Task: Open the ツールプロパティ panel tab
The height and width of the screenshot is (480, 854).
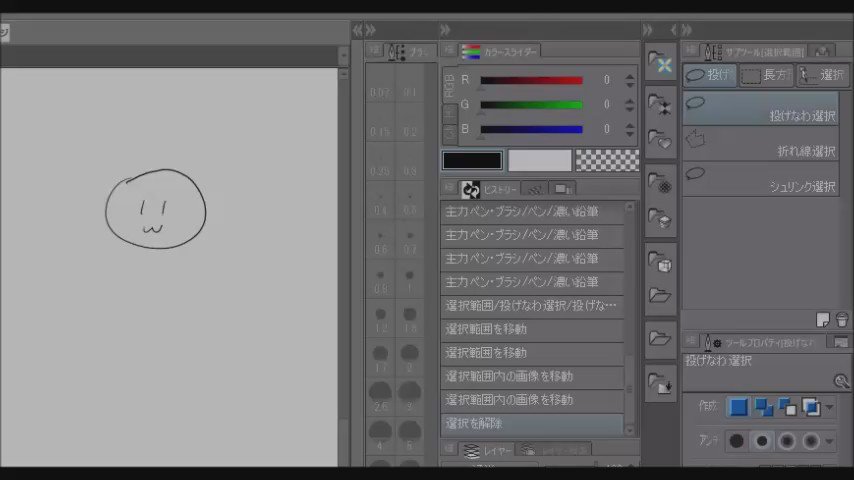Action: point(760,342)
